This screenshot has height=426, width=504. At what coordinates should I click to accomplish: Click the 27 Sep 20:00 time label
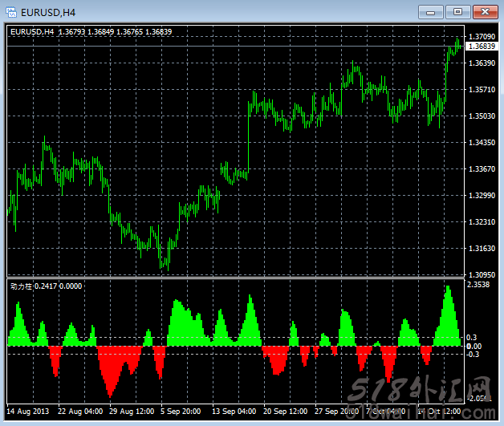[x=337, y=412]
